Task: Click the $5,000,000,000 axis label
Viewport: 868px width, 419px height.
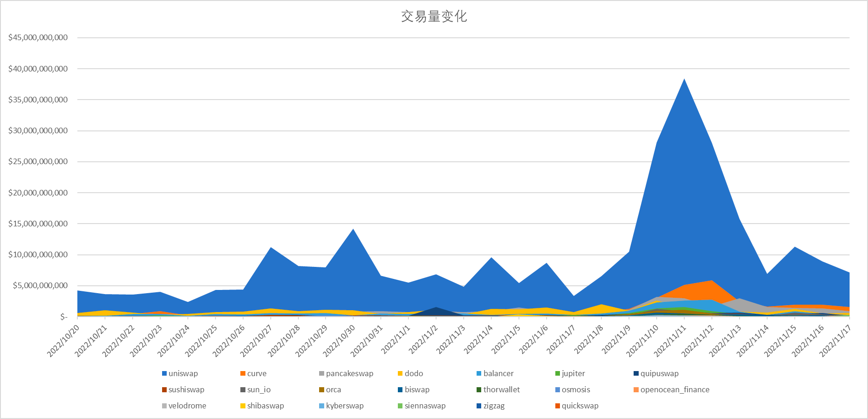Action: click(40, 285)
